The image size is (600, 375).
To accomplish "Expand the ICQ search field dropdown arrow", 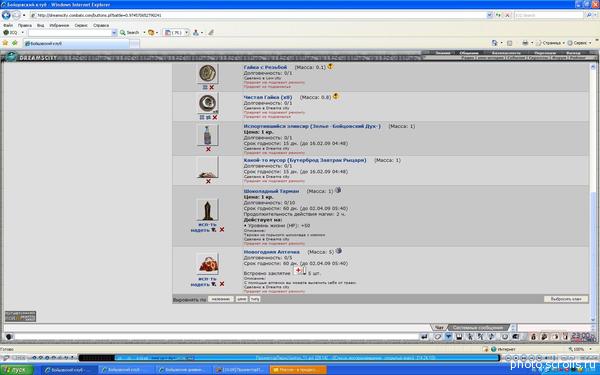I will [114, 33].
